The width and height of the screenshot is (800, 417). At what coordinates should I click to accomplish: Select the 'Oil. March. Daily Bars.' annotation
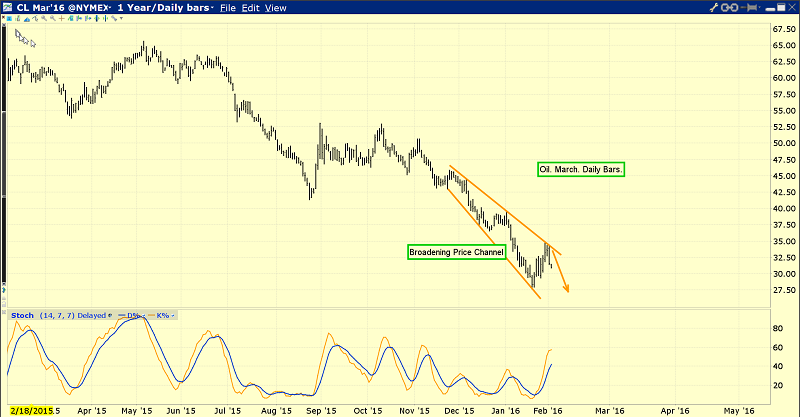pyautogui.click(x=581, y=170)
